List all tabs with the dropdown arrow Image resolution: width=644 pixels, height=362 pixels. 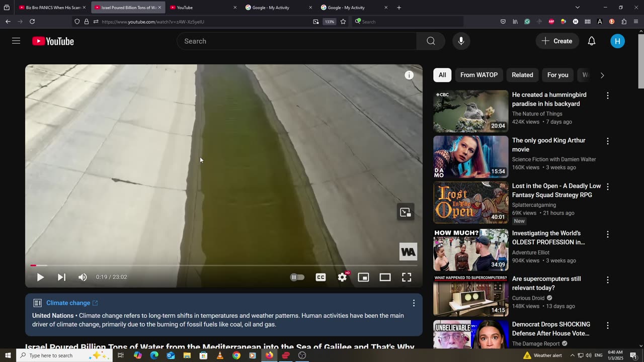578,8
